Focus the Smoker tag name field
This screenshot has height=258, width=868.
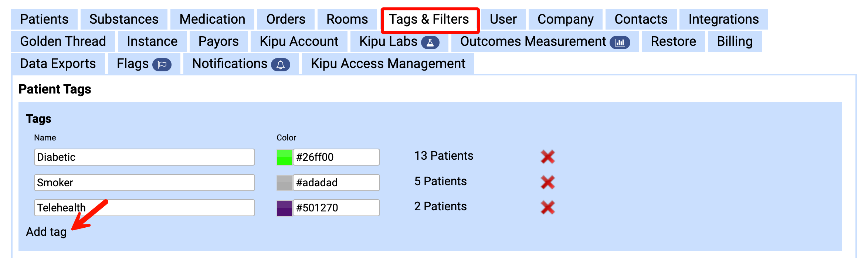(x=145, y=183)
